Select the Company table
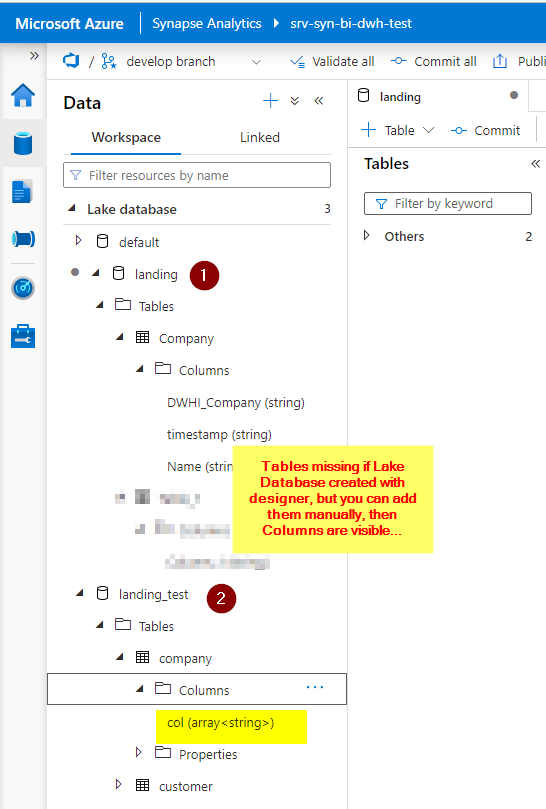 [x=186, y=338]
